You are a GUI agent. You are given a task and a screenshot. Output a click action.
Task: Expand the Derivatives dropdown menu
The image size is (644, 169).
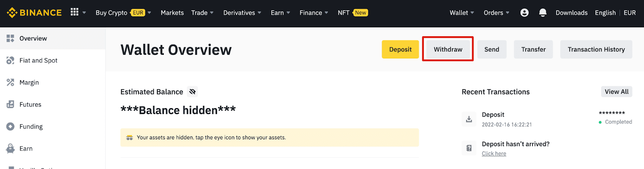pos(242,12)
